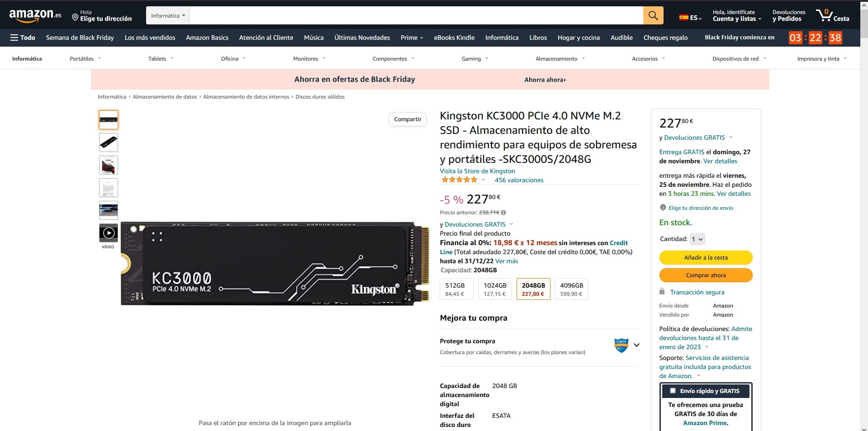The image size is (868, 431).
Task: Open the Cantidad quantity dropdown
Action: (x=697, y=239)
